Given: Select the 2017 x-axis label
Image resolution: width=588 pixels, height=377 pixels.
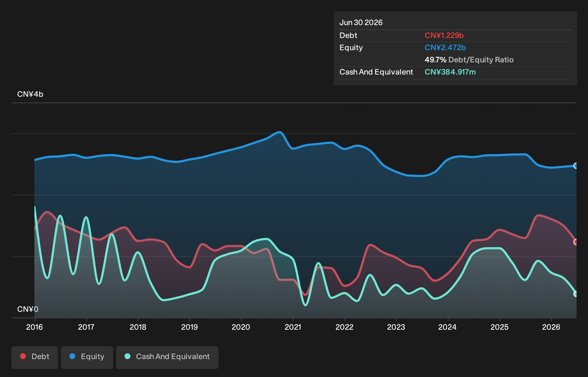Looking at the screenshot, I should click(86, 327).
